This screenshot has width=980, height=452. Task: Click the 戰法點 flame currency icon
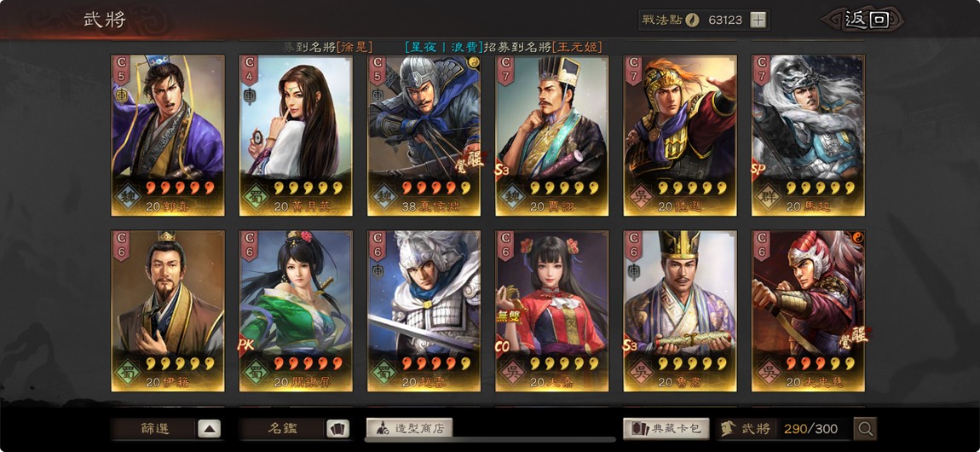click(692, 20)
